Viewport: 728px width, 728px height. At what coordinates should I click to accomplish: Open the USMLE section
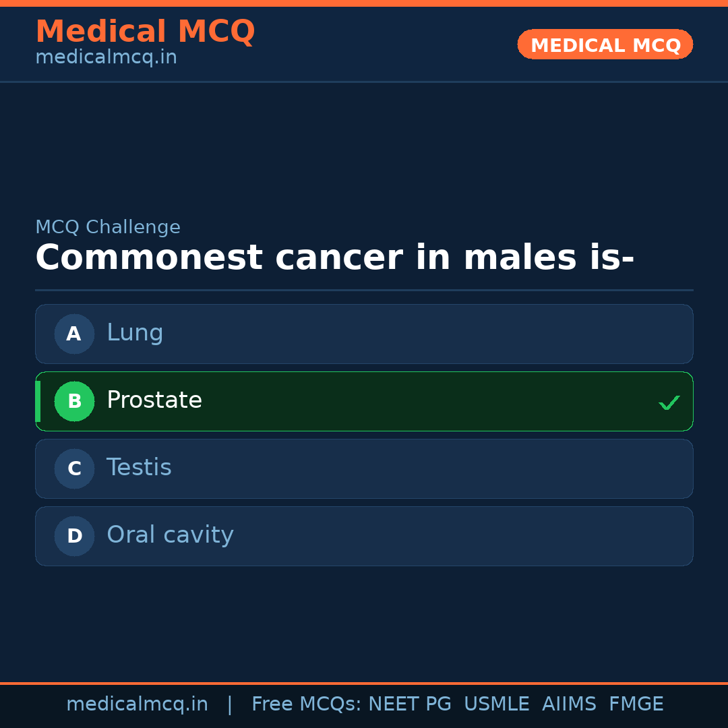click(x=497, y=703)
